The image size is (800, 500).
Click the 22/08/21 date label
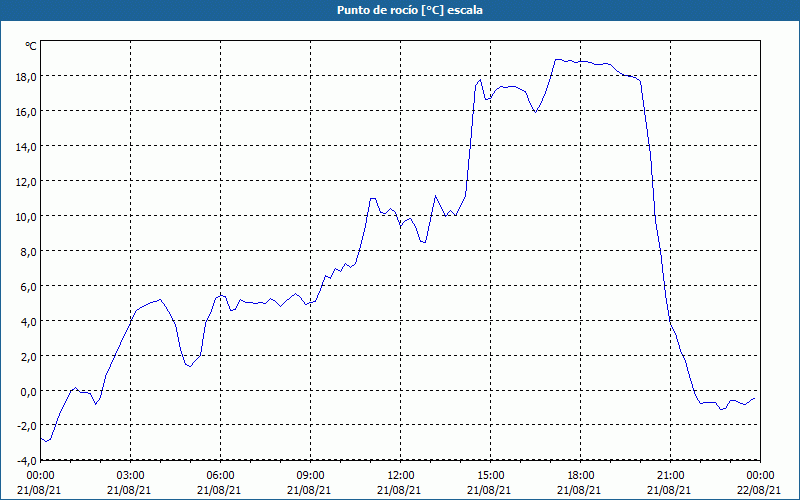(759, 490)
